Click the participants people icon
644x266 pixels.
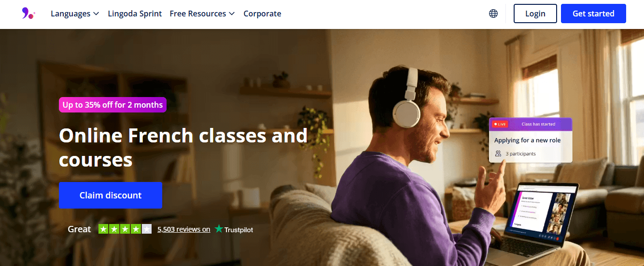pyautogui.click(x=498, y=154)
